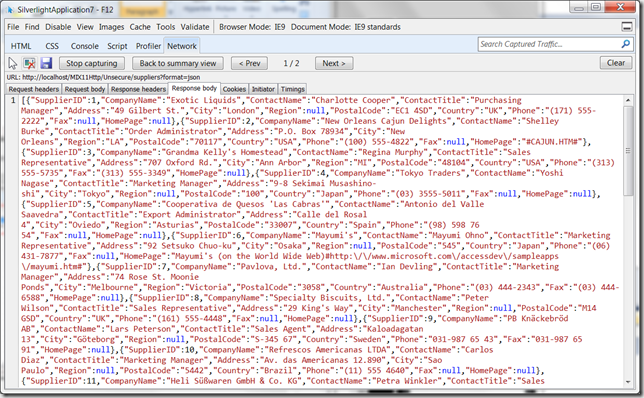Screen dimensions: 644x398
Task: Select the Response body tab
Action: [x=194, y=88]
